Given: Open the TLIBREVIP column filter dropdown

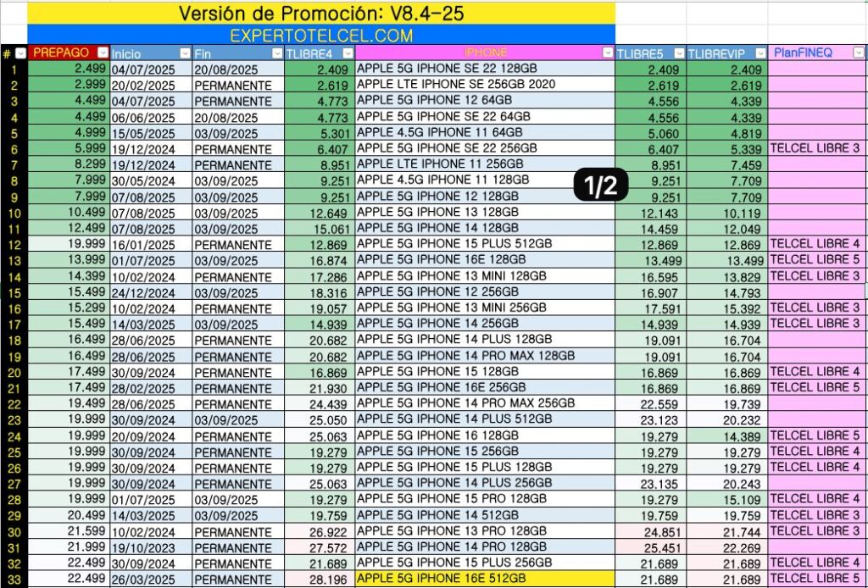Looking at the screenshot, I should 760,53.
